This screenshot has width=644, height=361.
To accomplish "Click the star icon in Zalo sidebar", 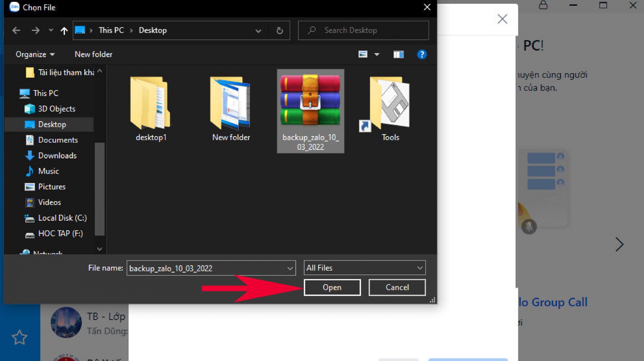I will pos(19,337).
